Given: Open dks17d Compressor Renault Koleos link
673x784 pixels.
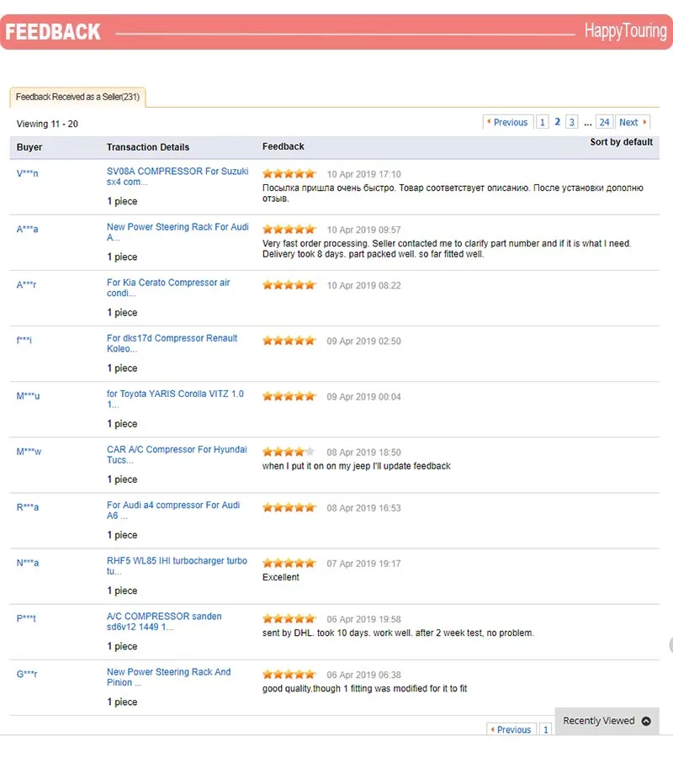Looking at the screenshot, I should (x=172, y=343).
